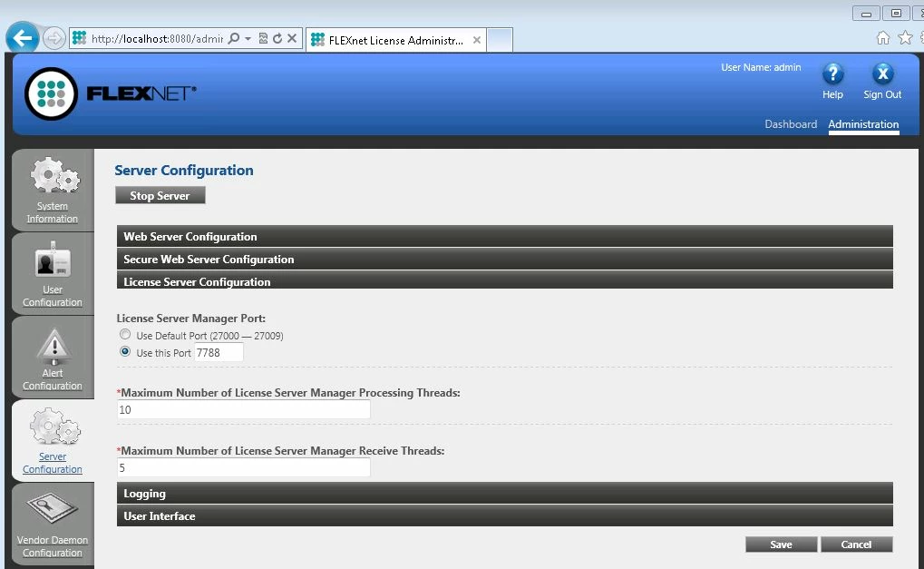Image resolution: width=924 pixels, height=569 pixels.
Task: Switch to the Dashboard tab
Action: (791, 124)
